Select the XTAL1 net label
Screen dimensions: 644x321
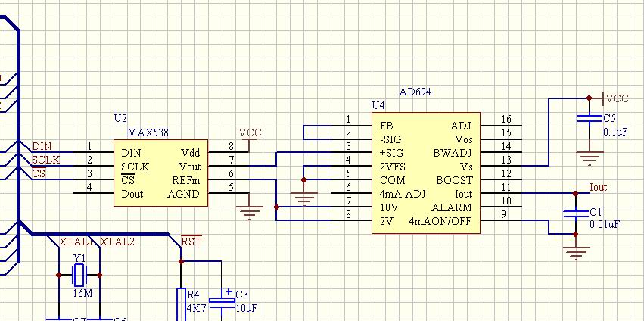(76, 242)
